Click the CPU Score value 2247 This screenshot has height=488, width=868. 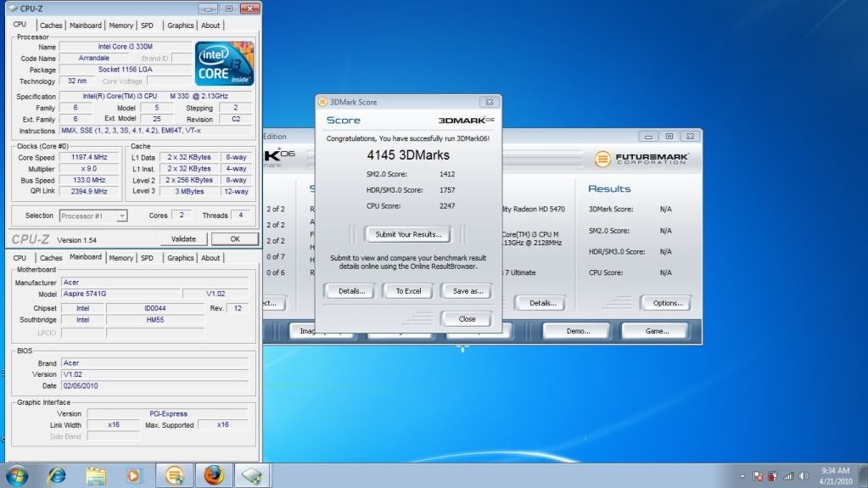(x=447, y=205)
